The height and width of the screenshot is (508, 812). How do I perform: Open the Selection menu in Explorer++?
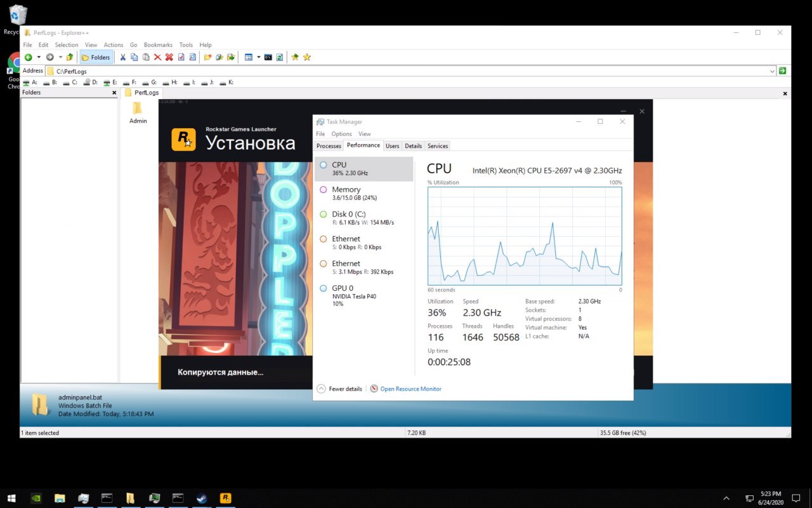[x=67, y=45]
